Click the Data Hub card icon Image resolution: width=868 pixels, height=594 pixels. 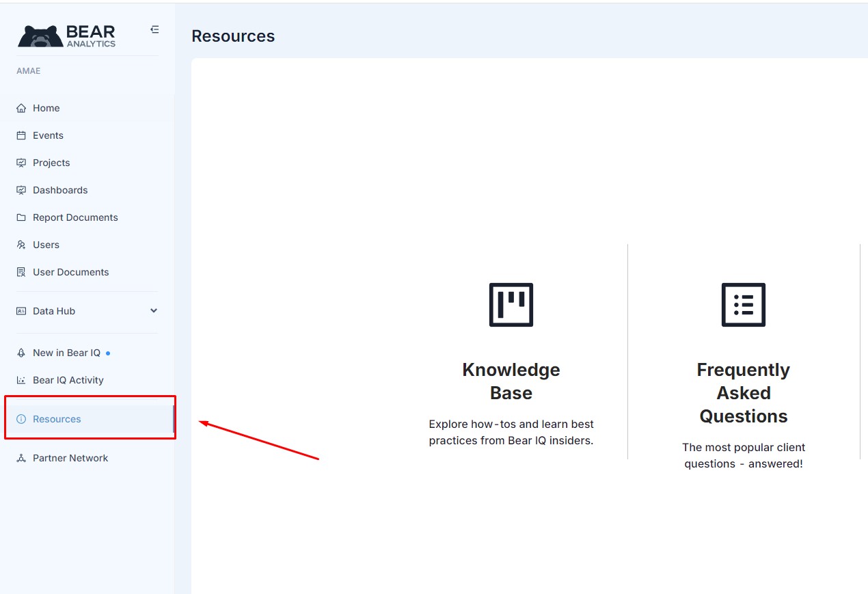coord(21,311)
